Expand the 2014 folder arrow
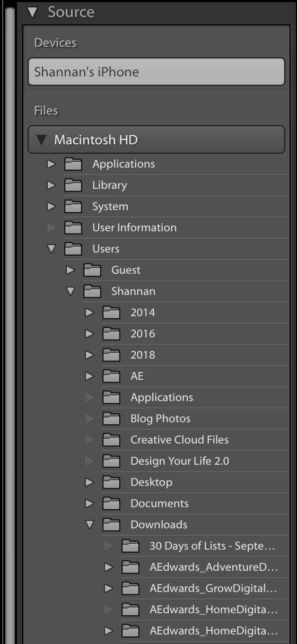The image size is (297, 644). point(89,312)
